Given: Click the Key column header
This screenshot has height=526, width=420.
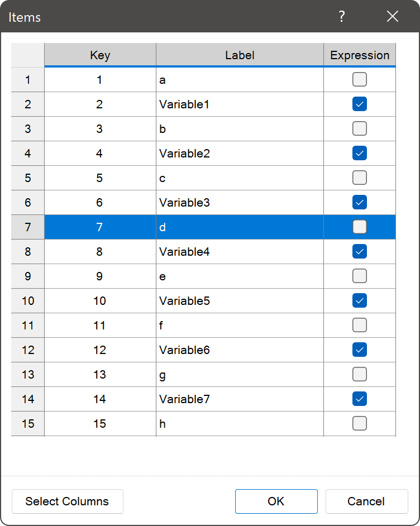Looking at the screenshot, I should click(100, 55).
